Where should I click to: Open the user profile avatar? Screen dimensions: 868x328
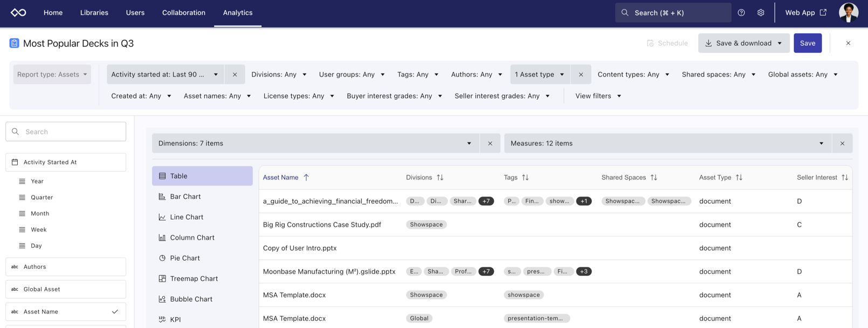[x=848, y=12]
